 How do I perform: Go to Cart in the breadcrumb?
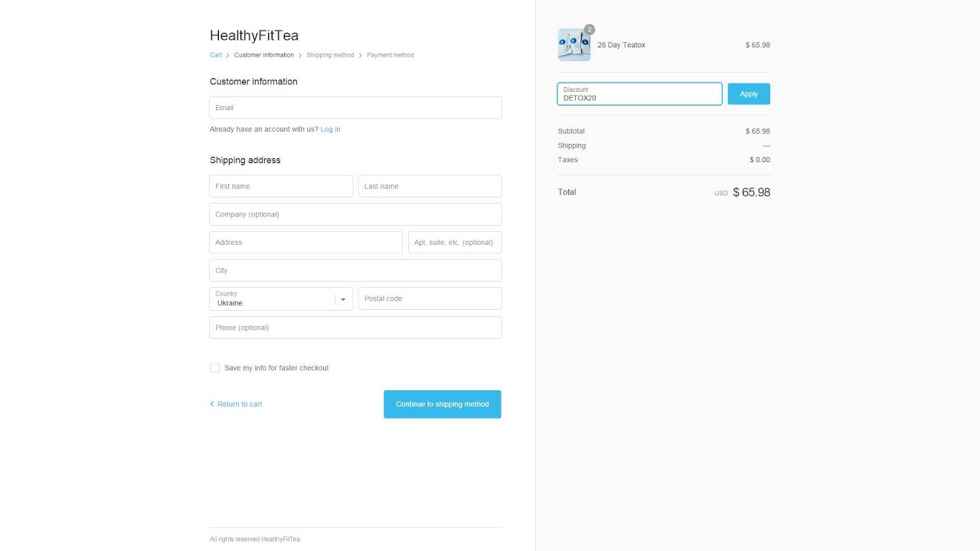[x=216, y=55]
